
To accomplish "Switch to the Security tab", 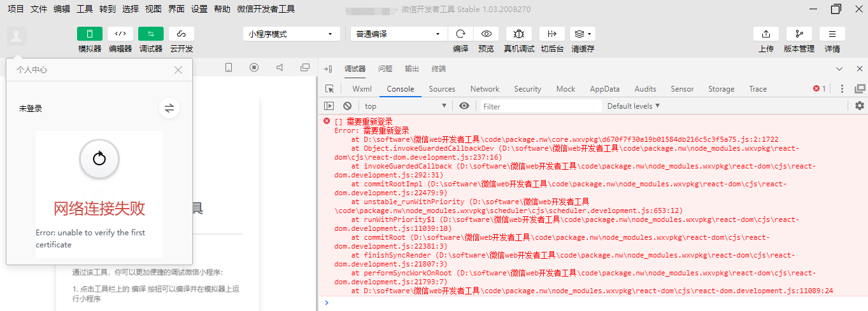I will (x=527, y=89).
